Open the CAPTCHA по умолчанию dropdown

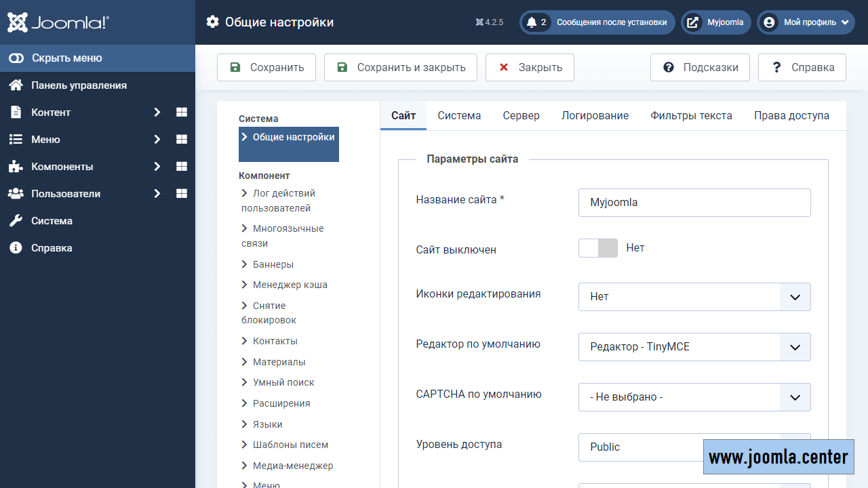click(x=694, y=397)
